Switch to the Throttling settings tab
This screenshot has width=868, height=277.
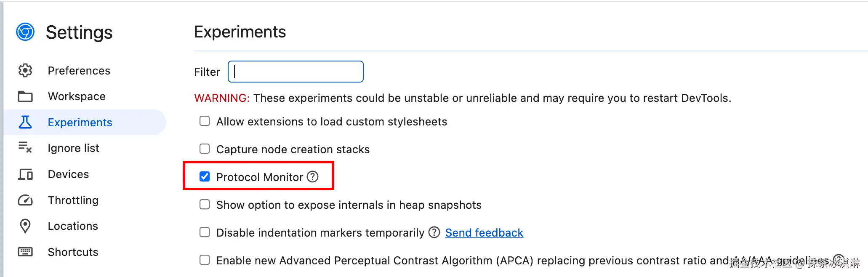pos(73,200)
